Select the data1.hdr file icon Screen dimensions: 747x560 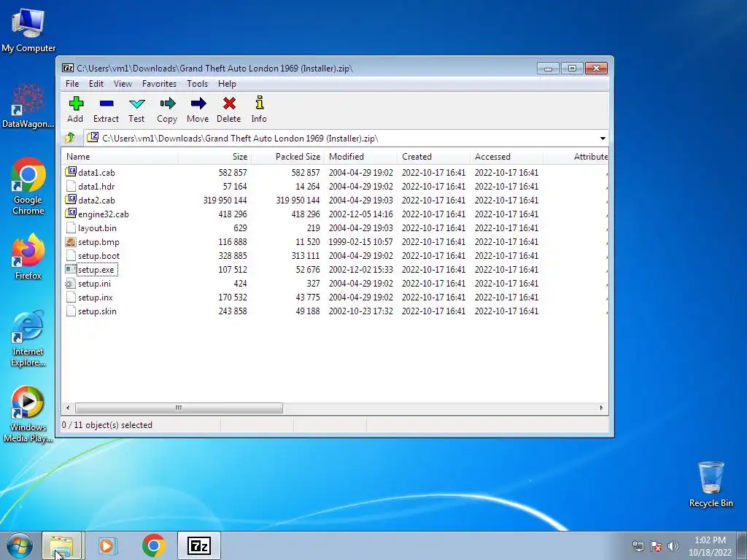(71, 186)
